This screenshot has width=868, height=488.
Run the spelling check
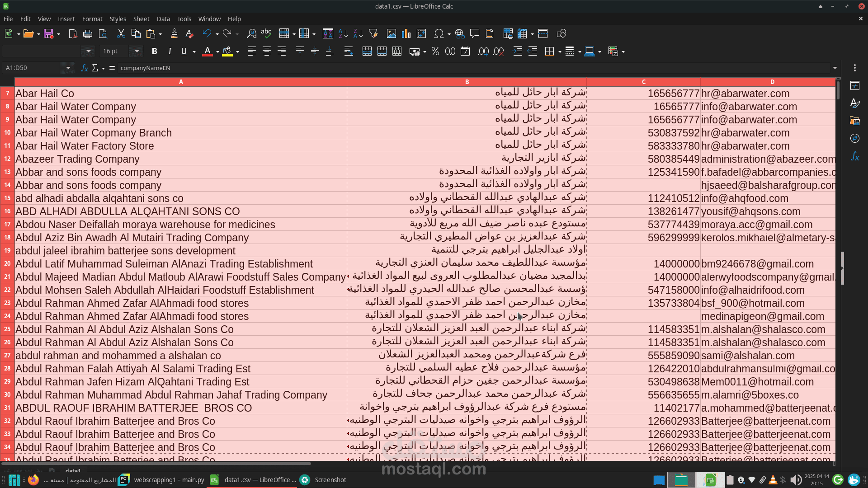tap(266, 33)
